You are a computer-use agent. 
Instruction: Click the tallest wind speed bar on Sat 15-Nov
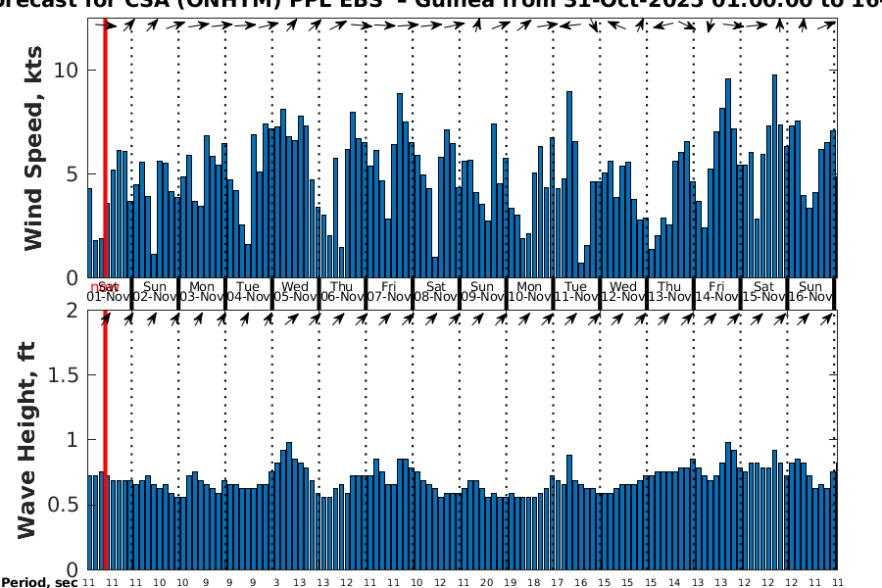point(774,176)
